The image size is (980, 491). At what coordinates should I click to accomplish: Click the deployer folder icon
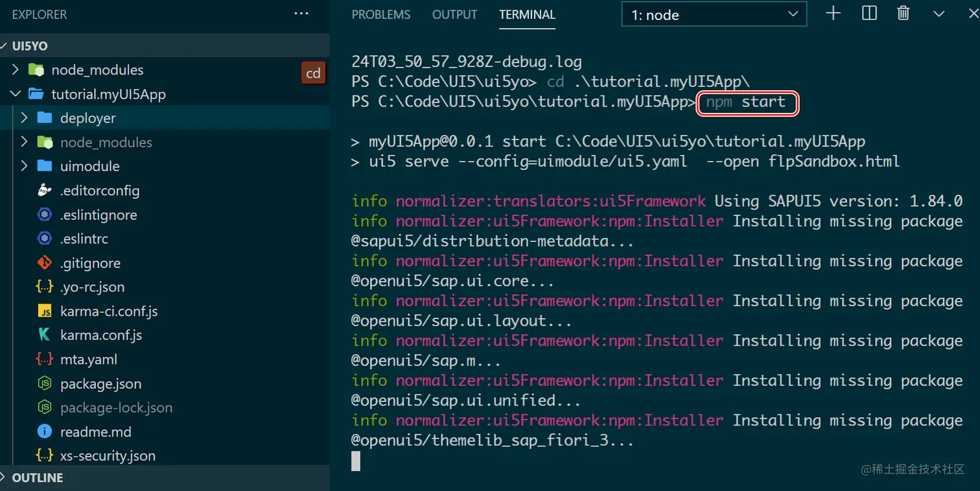click(45, 118)
